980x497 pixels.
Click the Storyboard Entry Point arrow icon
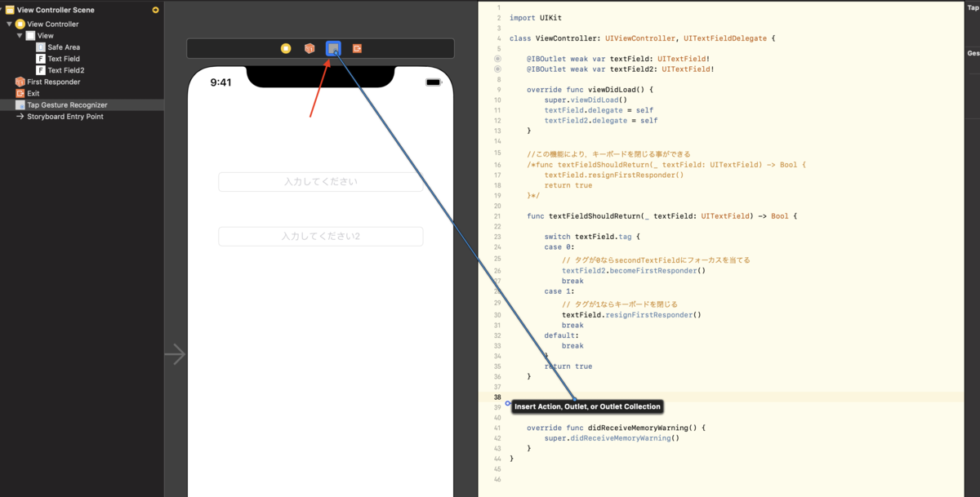pyautogui.click(x=20, y=116)
